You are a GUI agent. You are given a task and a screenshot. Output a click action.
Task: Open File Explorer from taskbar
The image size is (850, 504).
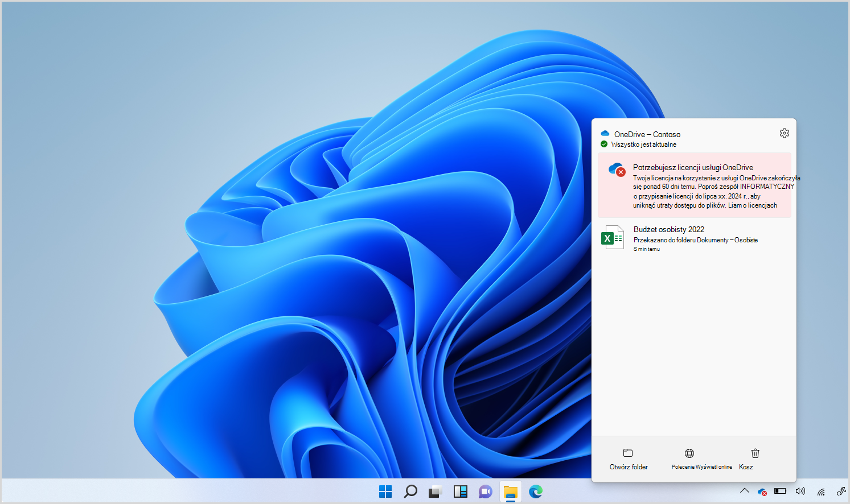coord(511,491)
